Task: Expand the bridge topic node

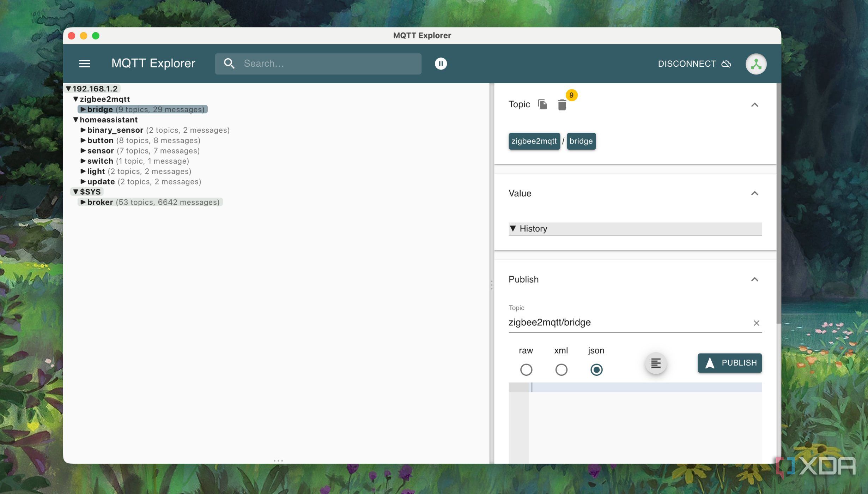Action: pyautogui.click(x=83, y=109)
